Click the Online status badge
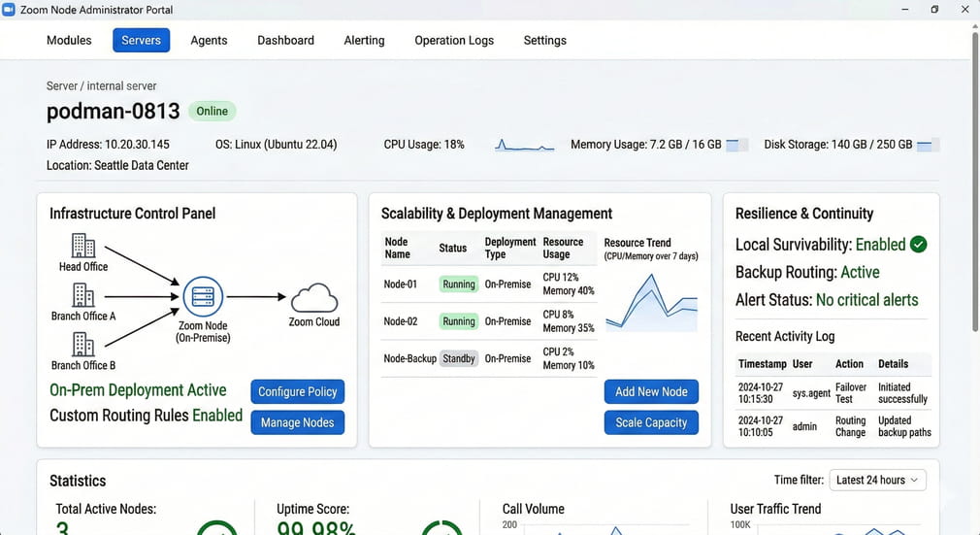Image resolution: width=980 pixels, height=535 pixels. point(212,111)
